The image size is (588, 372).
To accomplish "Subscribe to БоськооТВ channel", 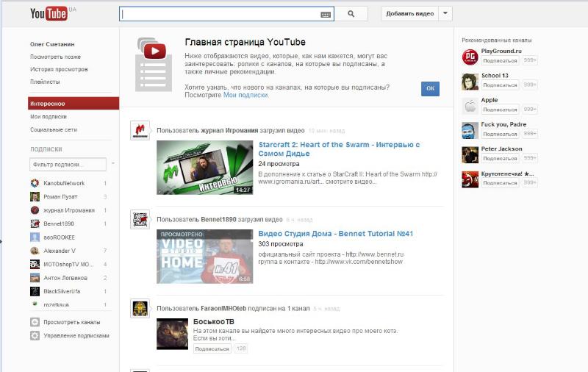I will pyautogui.click(x=212, y=348).
